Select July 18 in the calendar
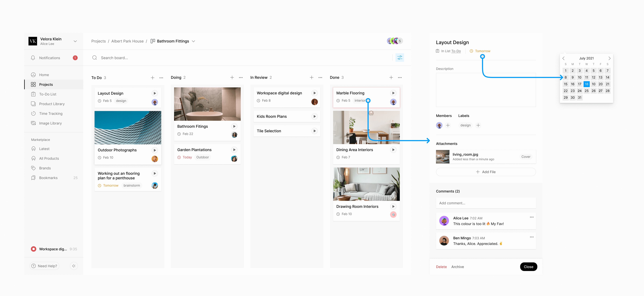 tap(587, 84)
